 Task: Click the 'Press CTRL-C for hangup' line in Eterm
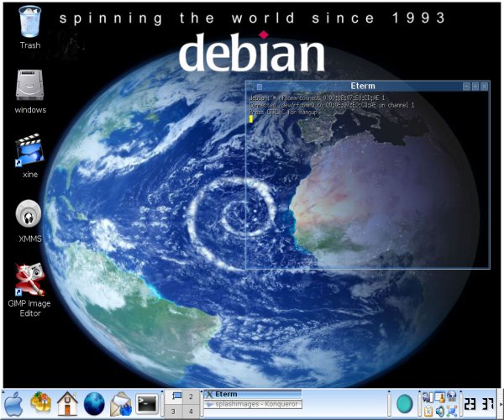(283, 113)
